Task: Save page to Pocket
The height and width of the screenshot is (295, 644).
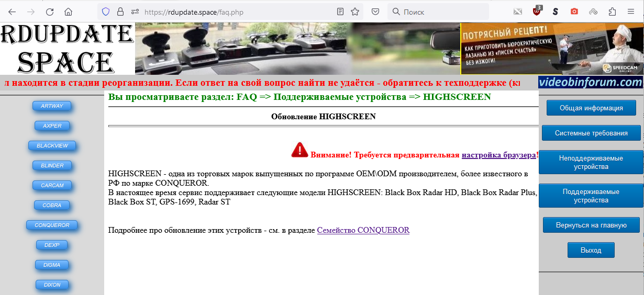Action: pos(375,12)
